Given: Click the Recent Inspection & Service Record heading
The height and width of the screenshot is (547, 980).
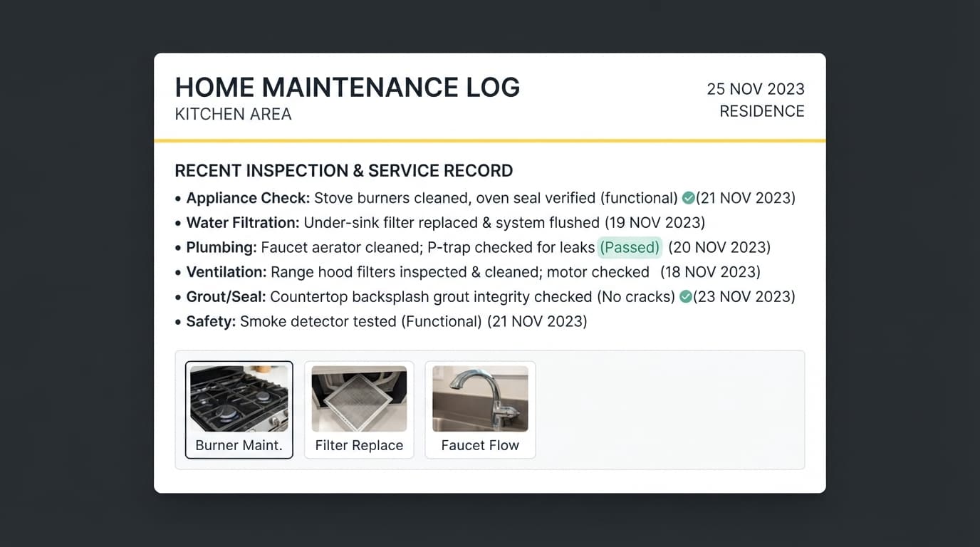Looking at the screenshot, I should [344, 171].
